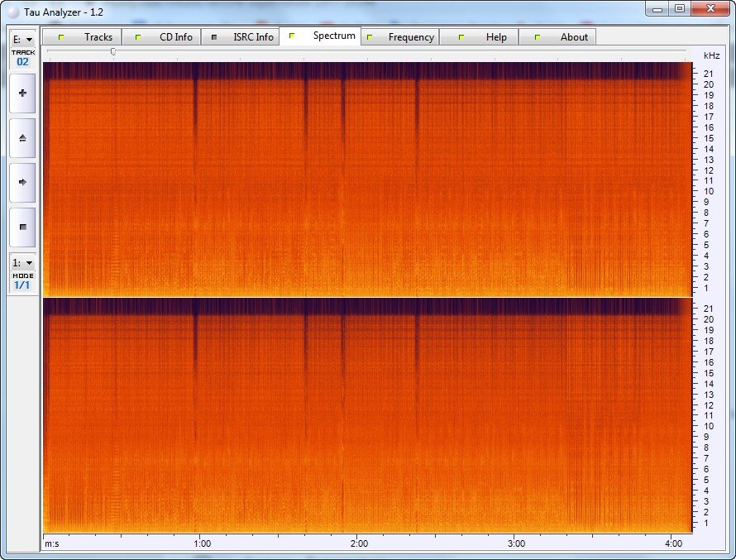
Task: Click the 4:00 time axis label
Action: (x=674, y=543)
